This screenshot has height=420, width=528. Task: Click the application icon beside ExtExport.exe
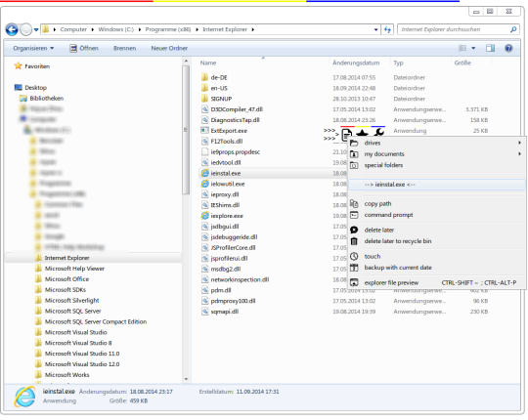[204, 131]
